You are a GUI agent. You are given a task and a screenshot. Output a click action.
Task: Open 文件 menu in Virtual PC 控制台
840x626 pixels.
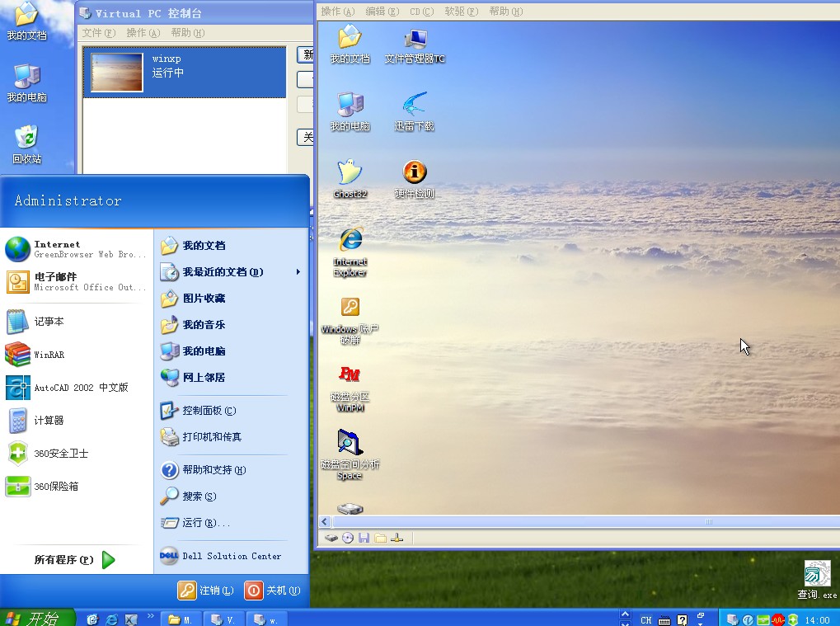coord(99,33)
